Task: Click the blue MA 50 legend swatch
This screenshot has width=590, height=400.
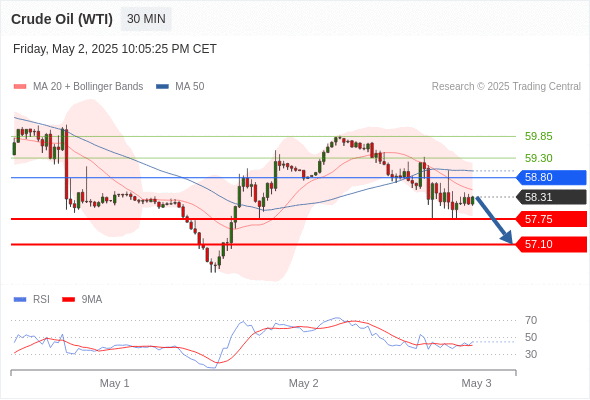Action: click(x=162, y=87)
